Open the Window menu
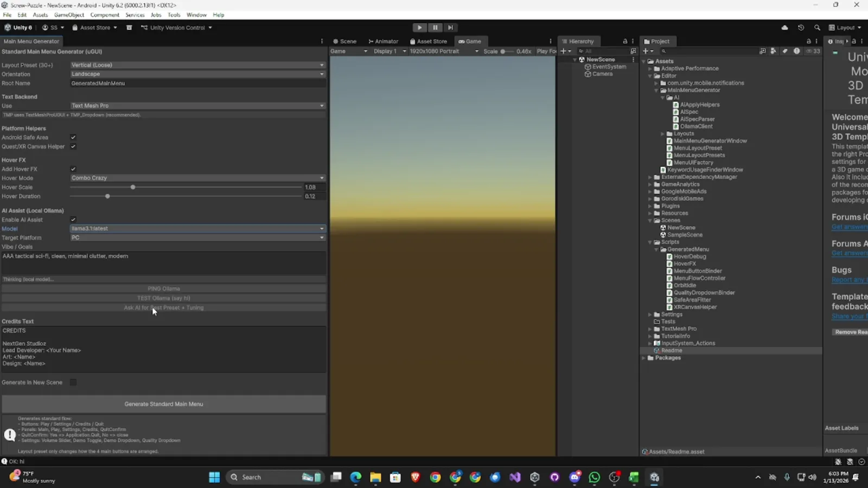Screen dimensions: 868x488 pyautogui.click(x=196, y=15)
